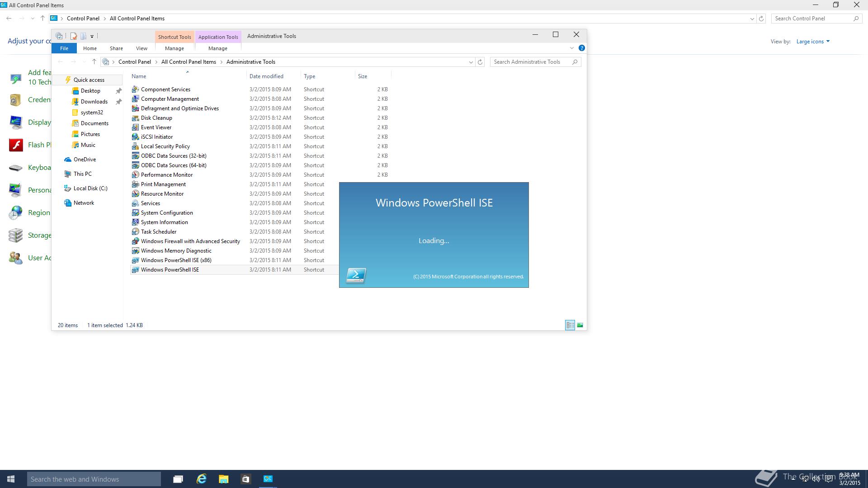
Task: Click the Services gear icon
Action: (x=135, y=203)
